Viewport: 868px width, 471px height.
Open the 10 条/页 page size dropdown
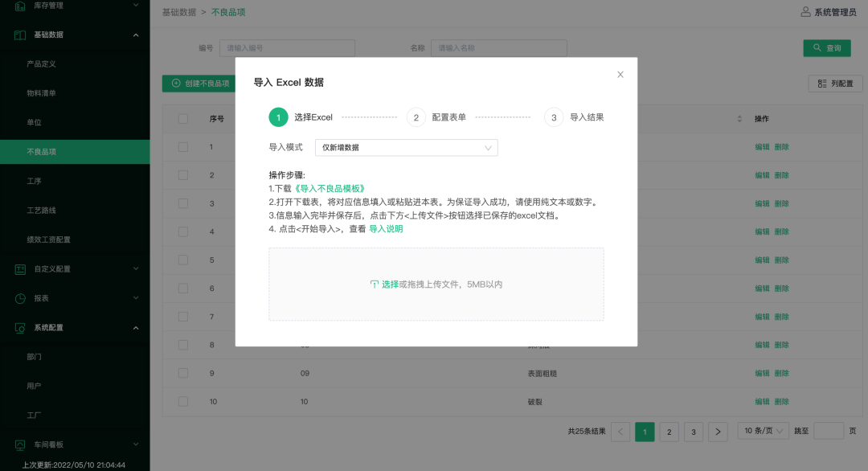[x=762, y=431]
